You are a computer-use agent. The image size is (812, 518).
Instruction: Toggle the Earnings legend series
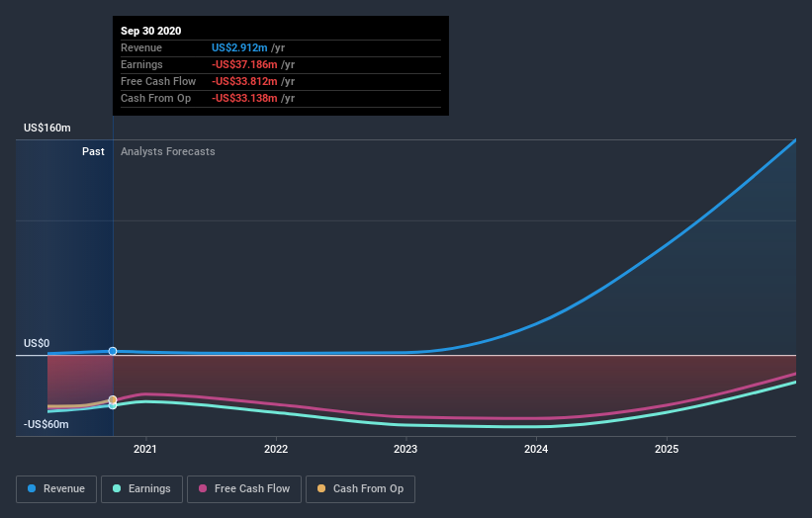coord(141,488)
